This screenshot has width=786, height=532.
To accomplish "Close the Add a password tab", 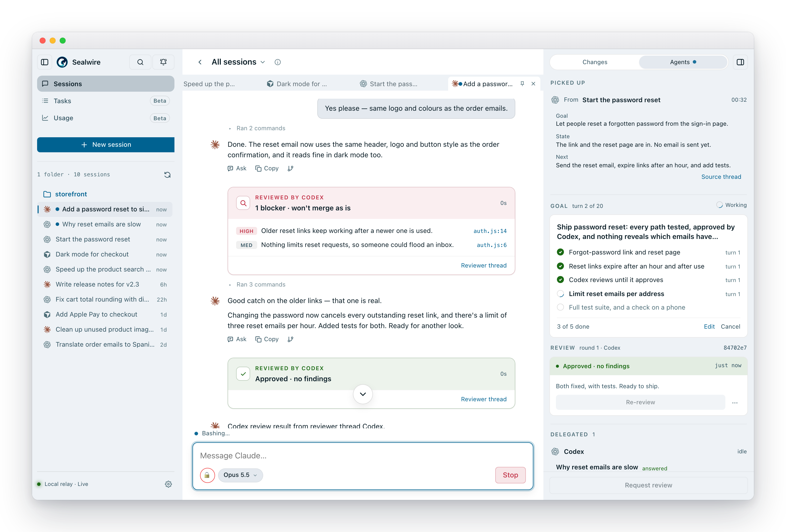I will 533,84.
